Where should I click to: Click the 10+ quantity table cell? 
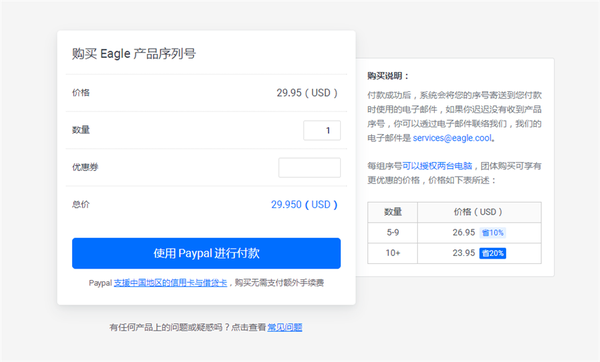[393, 253]
